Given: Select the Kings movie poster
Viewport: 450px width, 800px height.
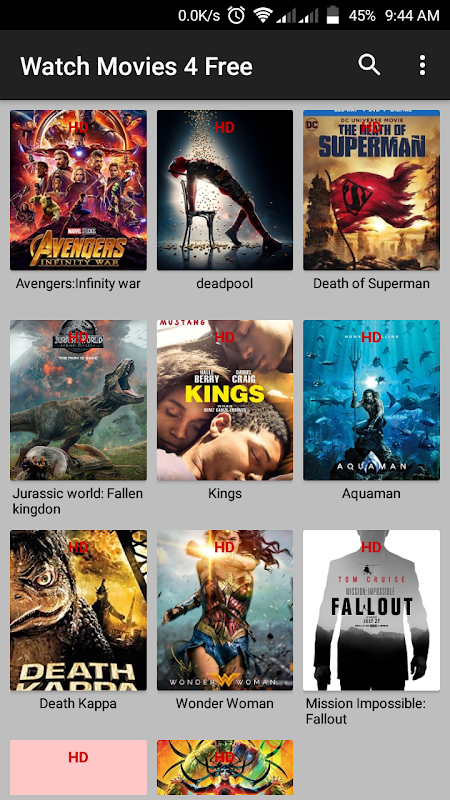Looking at the screenshot, I should tap(225, 400).
